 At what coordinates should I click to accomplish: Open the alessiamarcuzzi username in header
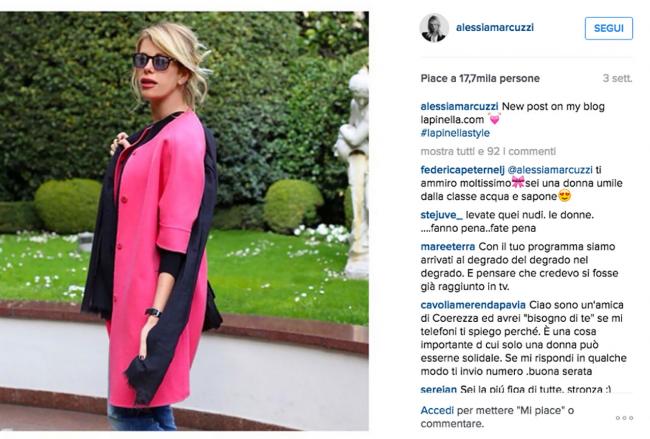click(495, 27)
